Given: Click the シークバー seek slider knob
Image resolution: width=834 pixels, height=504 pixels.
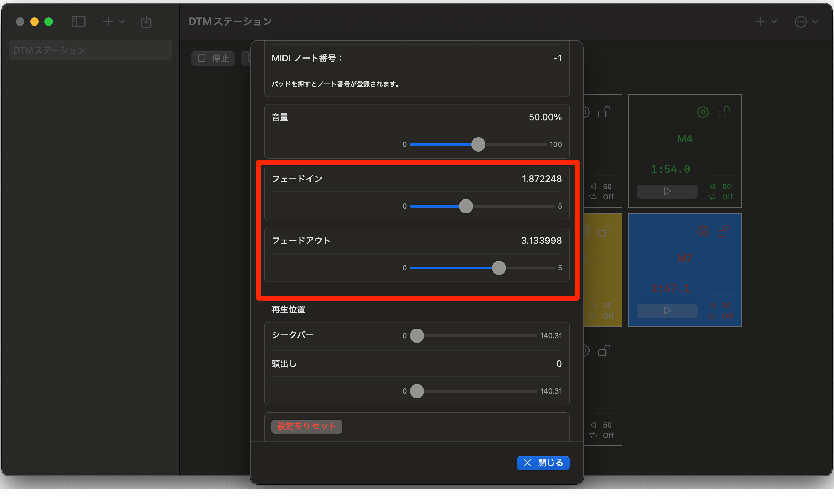Looking at the screenshot, I should pos(417,336).
